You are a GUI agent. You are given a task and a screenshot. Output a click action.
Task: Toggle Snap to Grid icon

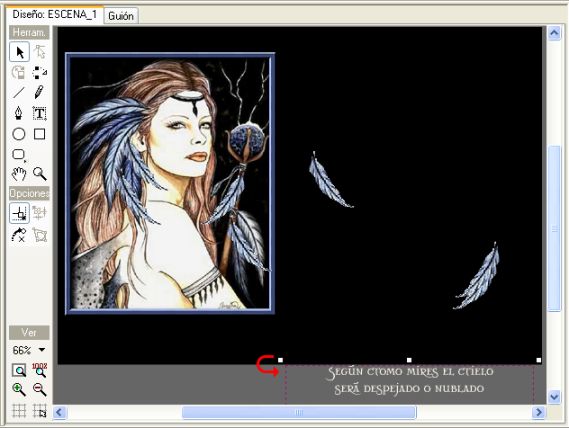(x=40, y=411)
